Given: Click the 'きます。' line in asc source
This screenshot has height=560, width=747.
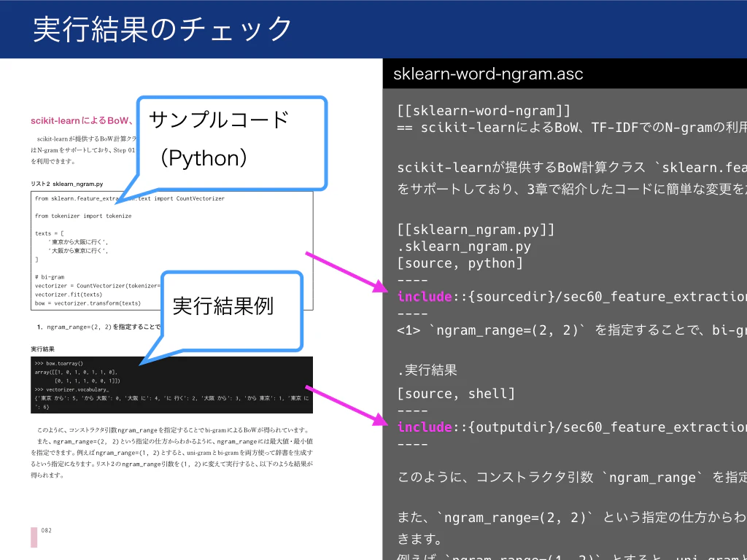Looking at the screenshot, I should coord(420,539).
